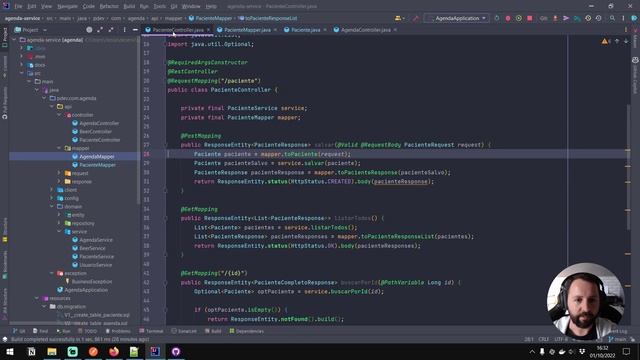
Task: Open the Navigate menu
Action: click(x=67, y=6)
